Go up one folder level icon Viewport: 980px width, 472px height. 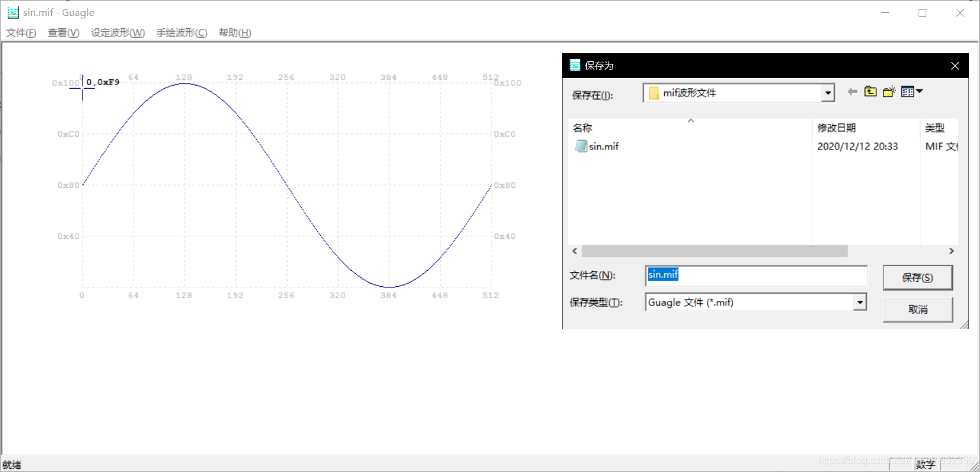click(x=870, y=92)
